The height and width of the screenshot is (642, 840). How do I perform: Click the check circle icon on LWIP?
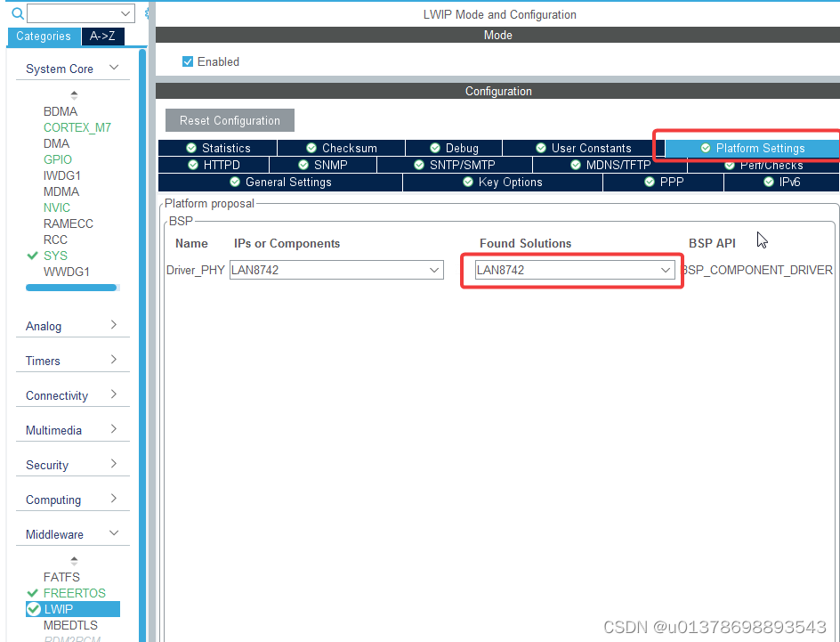(x=34, y=609)
